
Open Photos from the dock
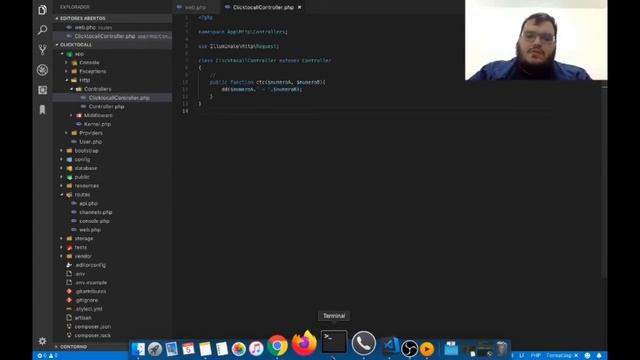239,349
